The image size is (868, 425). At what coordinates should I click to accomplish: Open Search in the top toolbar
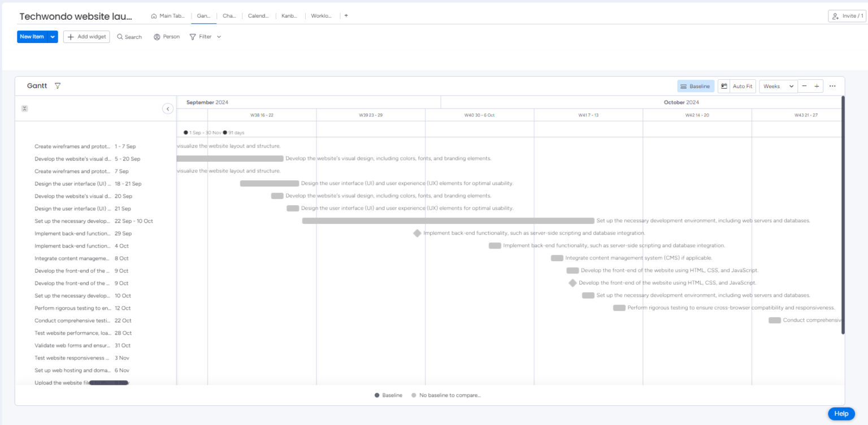(129, 36)
